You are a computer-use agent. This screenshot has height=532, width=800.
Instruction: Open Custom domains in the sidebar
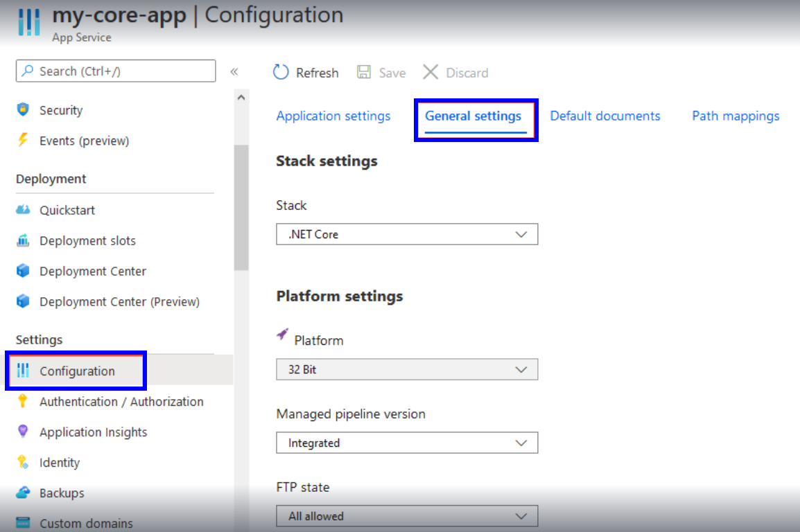(x=86, y=523)
